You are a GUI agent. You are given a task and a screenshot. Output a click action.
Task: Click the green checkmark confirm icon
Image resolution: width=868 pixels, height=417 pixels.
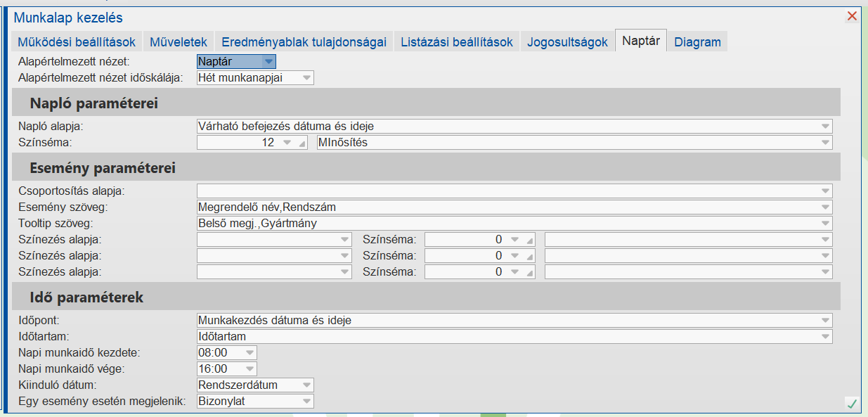tap(852, 403)
